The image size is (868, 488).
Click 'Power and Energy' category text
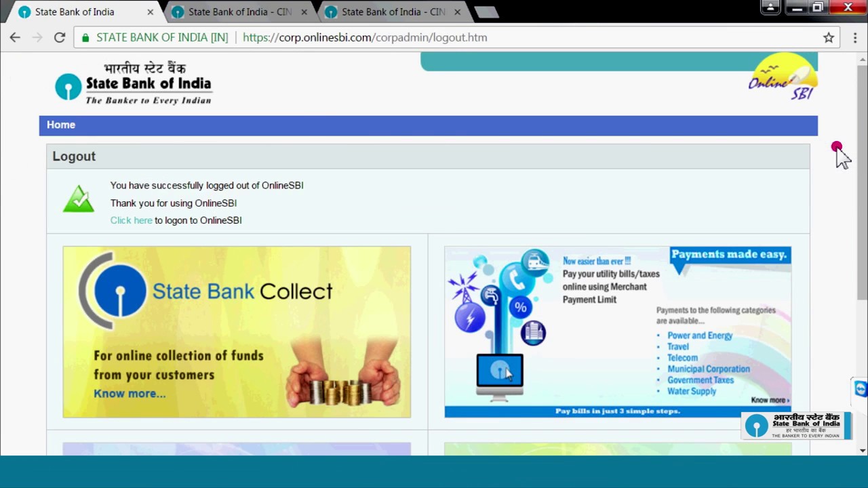700,335
